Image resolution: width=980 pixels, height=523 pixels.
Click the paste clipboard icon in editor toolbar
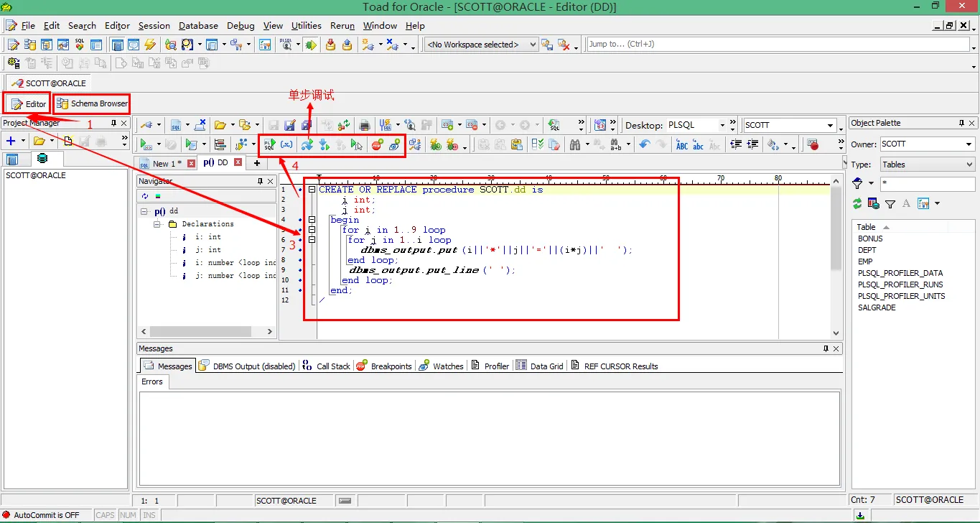tap(516, 144)
